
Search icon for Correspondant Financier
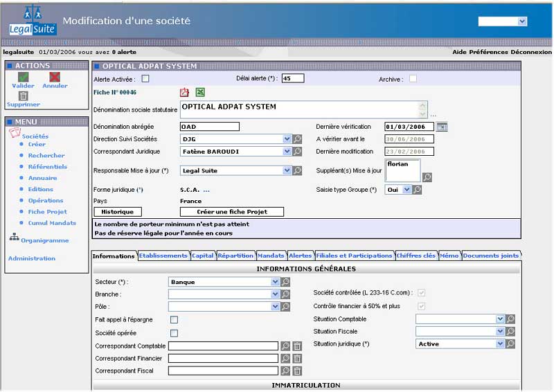tap(285, 358)
